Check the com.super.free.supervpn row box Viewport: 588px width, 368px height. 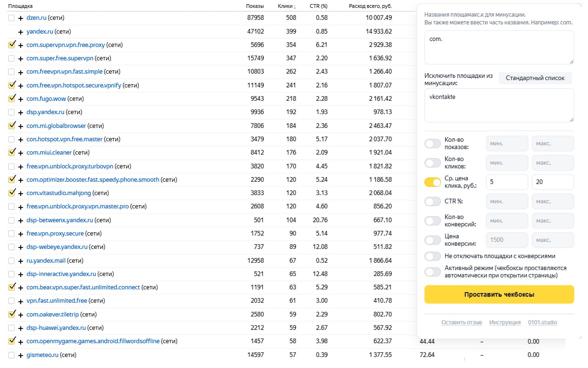pos(11,58)
